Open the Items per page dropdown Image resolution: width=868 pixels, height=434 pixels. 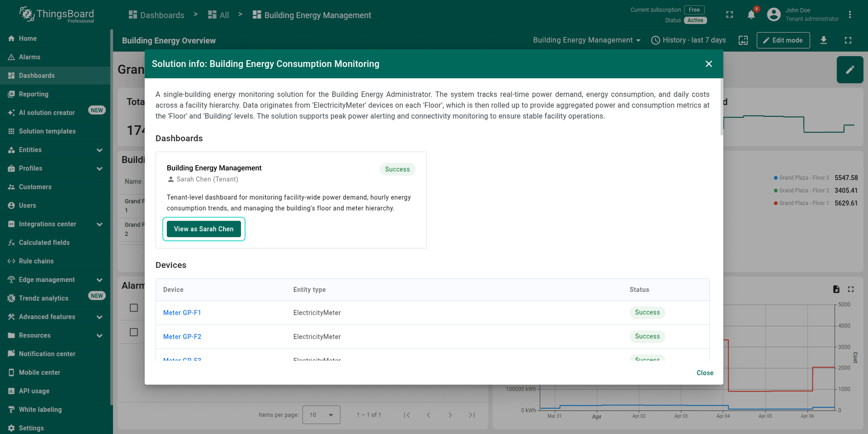coord(321,415)
